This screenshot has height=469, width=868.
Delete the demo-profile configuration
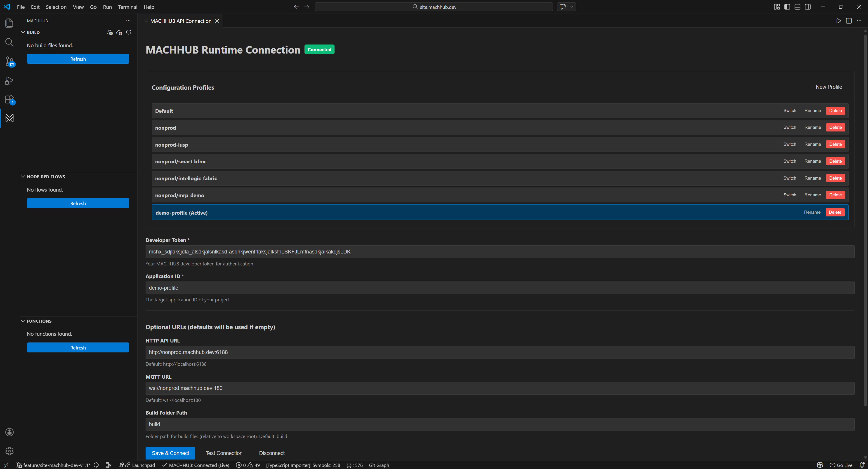coord(835,212)
